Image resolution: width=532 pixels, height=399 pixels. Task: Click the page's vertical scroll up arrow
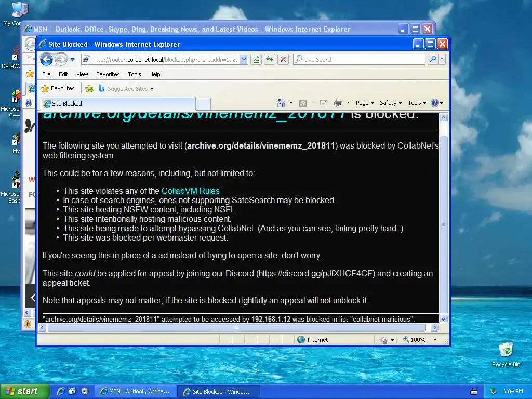coord(443,118)
